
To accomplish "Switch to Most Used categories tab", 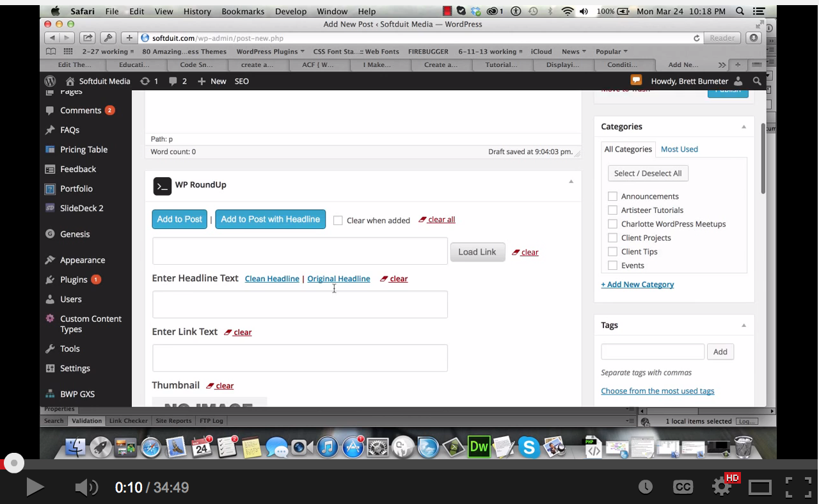I will tap(680, 149).
